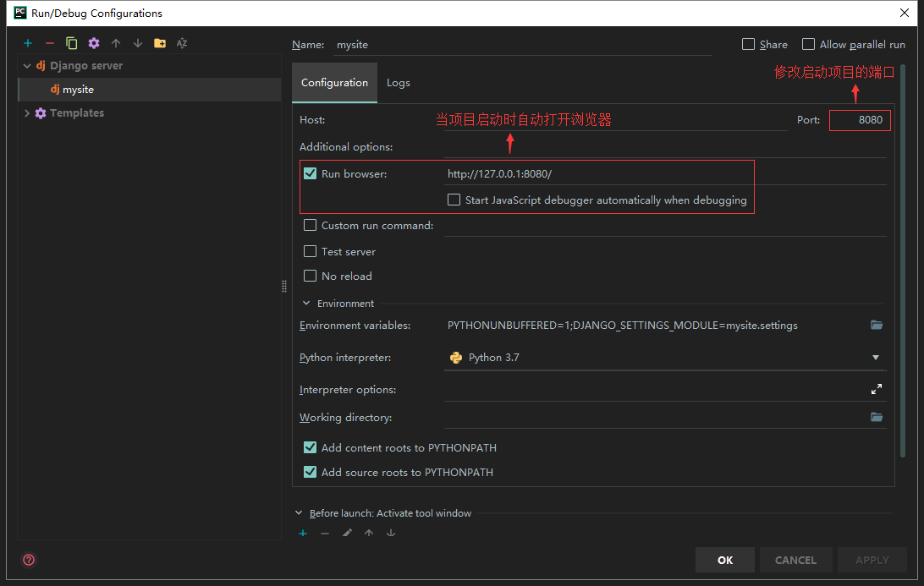Viewport: 924px width, 586px height.
Task: Click the splitter handle between the panels
Action: click(x=284, y=286)
